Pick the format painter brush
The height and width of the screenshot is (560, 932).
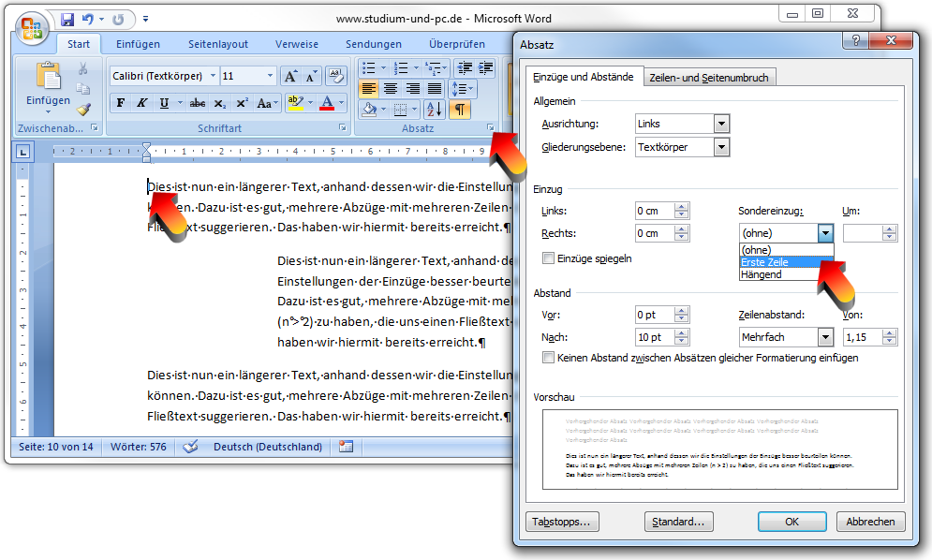pyautogui.click(x=83, y=109)
